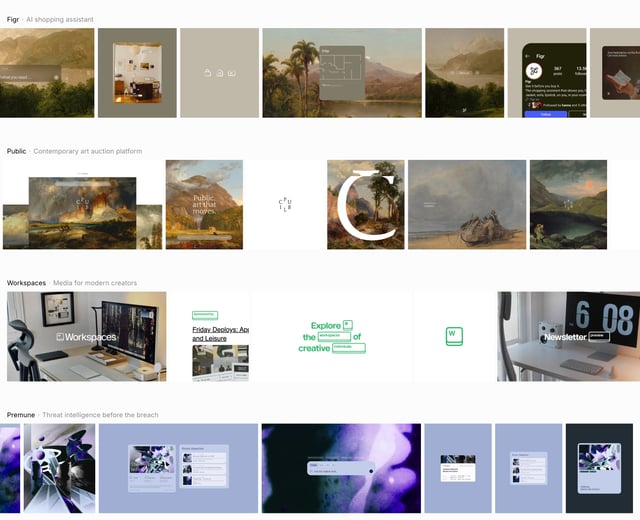This screenshot has height=520, width=640.
Task: Open Figr Instagram profile phone mockup thumbnail
Action: pyautogui.click(x=547, y=73)
